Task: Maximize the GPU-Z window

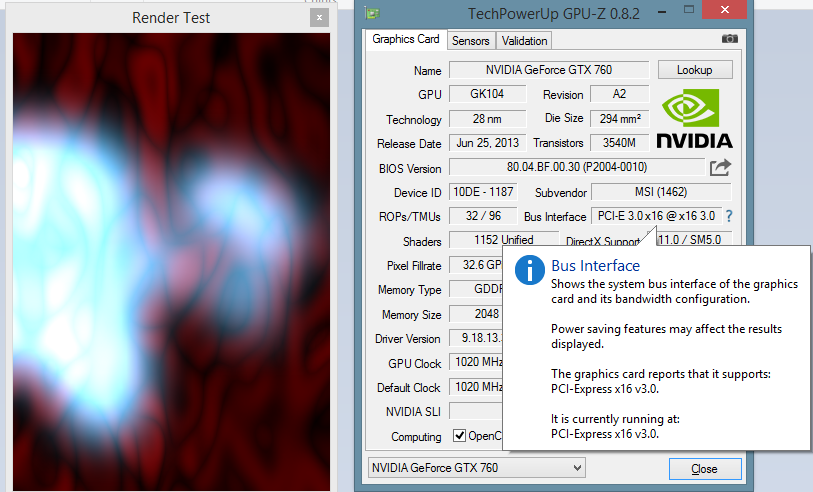Action: (x=689, y=10)
